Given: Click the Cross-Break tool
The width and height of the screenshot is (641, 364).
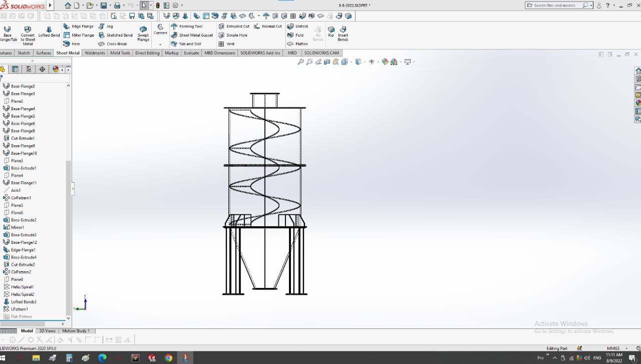Looking at the screenshot, I should coord(113,44).
